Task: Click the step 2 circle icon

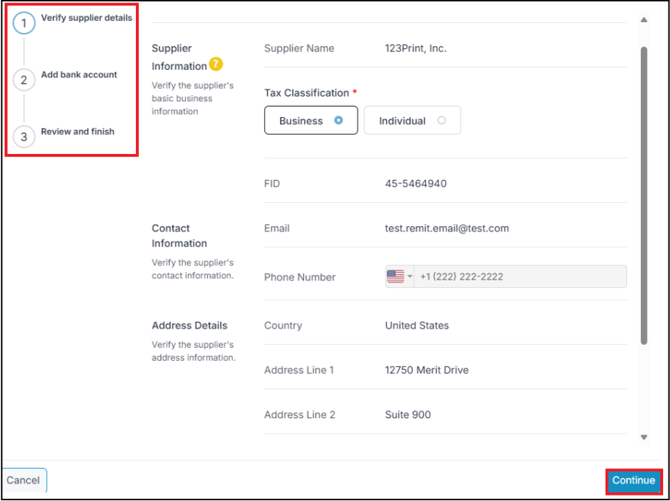Action: tap(25, 80)
